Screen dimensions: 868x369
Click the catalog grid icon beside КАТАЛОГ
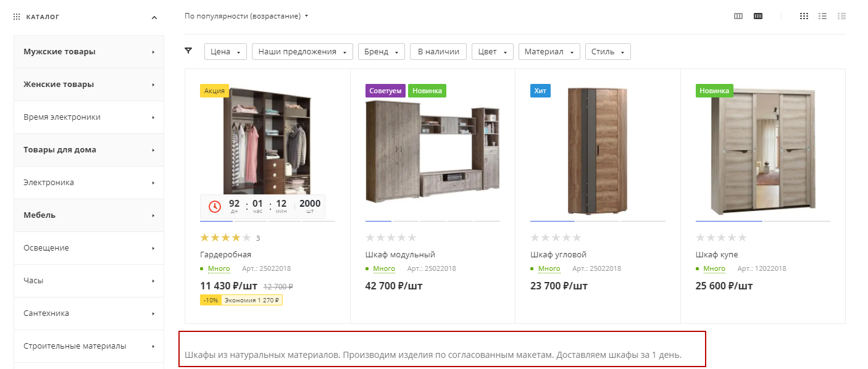pyautogui.click(x=17, y=17)
